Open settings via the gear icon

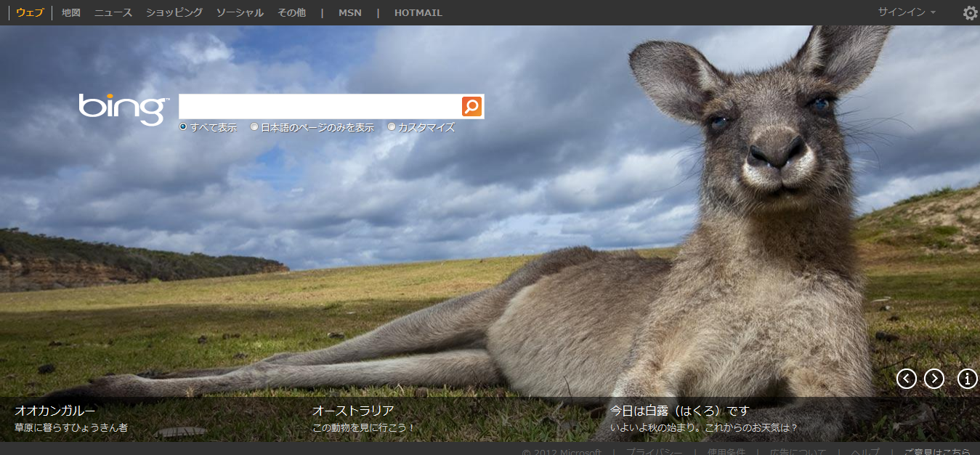970,13
